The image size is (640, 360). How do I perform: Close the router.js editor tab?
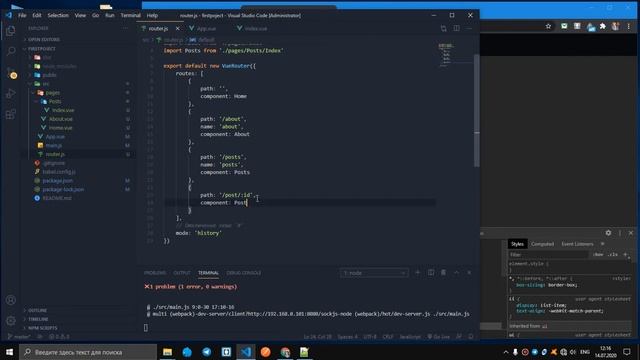pyautogui.click(x=178, y=29)
